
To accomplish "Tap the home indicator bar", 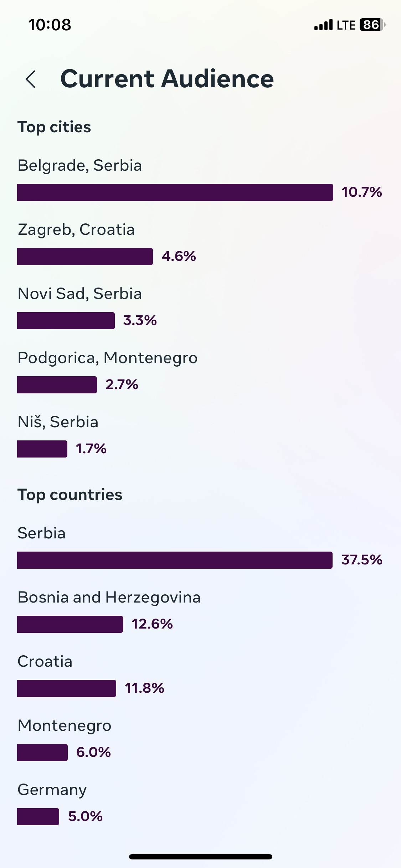I will (201, 857).
